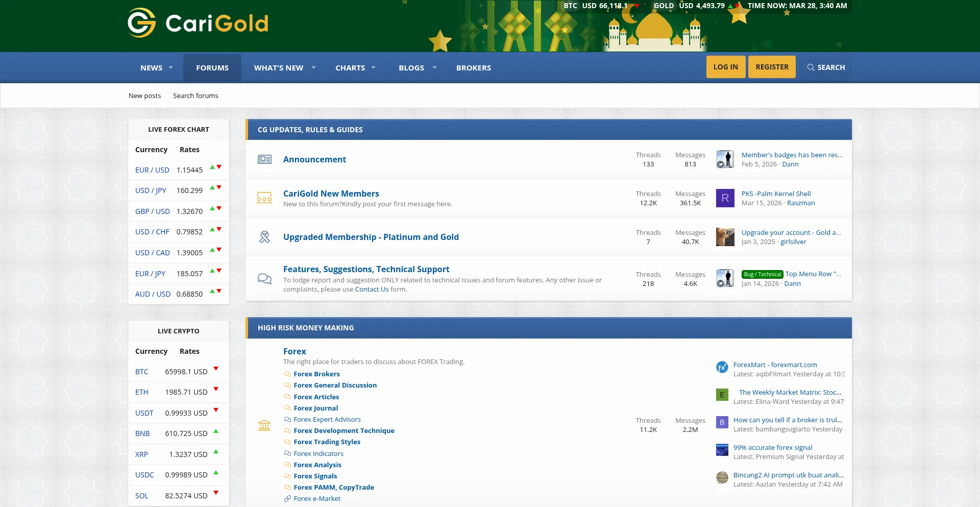Click the bubble icon beside Forex Indicators
Screen dimensions: 980x507
[x=288, y=454]
